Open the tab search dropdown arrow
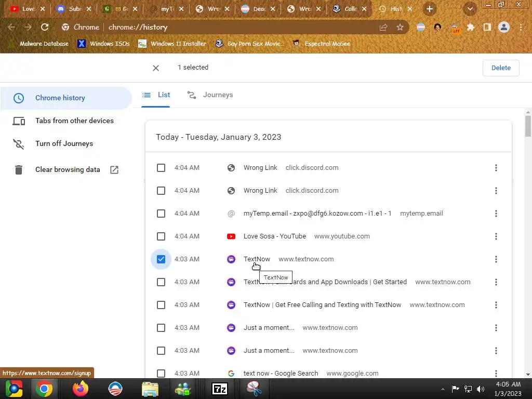This screenshot has height=399, width=532. [470, 9]
